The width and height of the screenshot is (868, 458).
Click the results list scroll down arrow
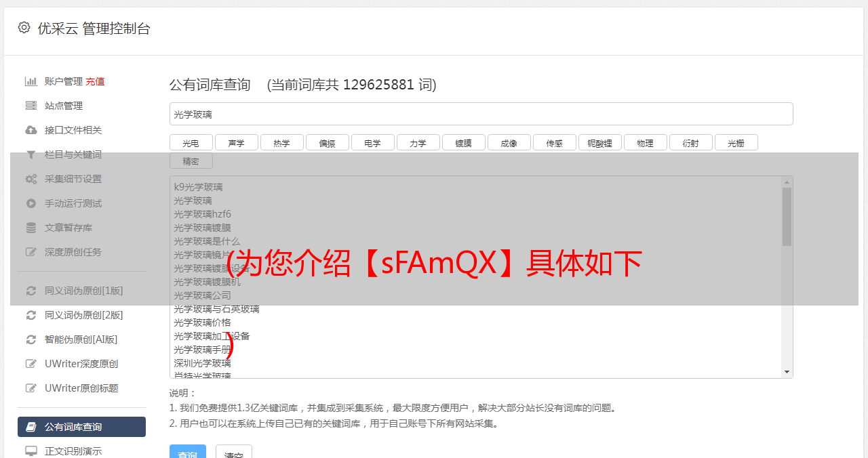tap(787, 372)
